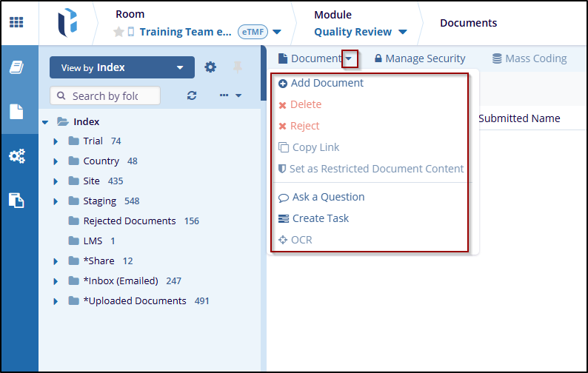This screenshot has width=588, height=373.
Task: Open the settings gears icon in sidebar
Action: pyautogui.click(x=17, y=156)
